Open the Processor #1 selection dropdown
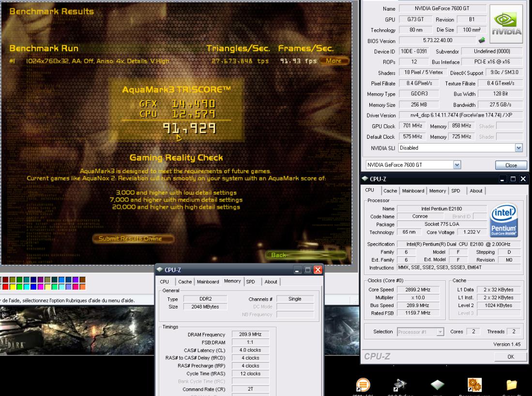532x396 pixels. coord(440,332)
